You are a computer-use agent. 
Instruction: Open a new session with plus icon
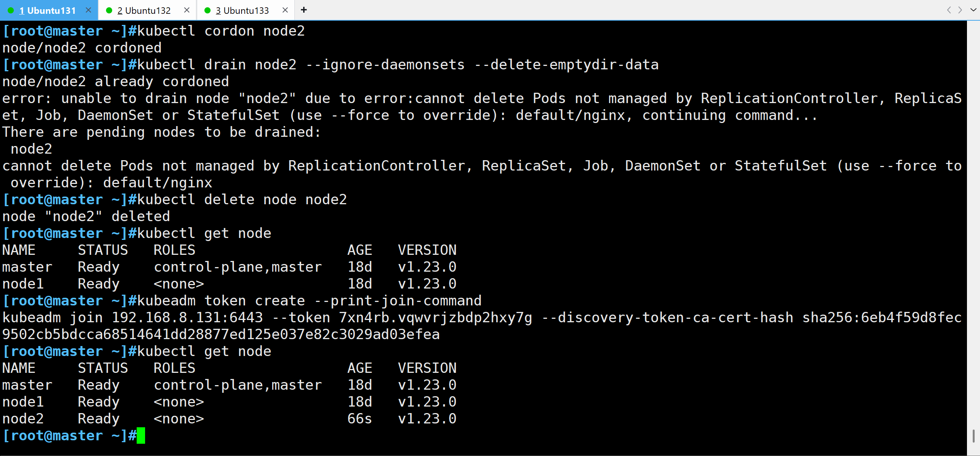coord(304,10)
